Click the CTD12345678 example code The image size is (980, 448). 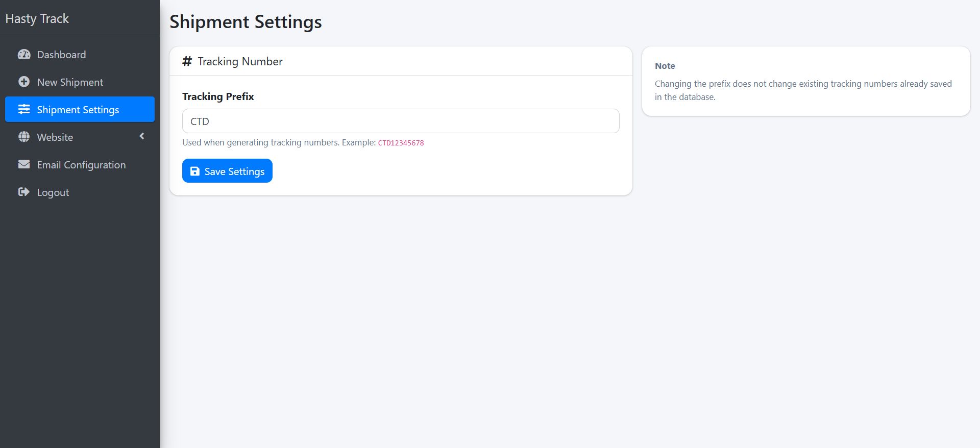(401, 143)
